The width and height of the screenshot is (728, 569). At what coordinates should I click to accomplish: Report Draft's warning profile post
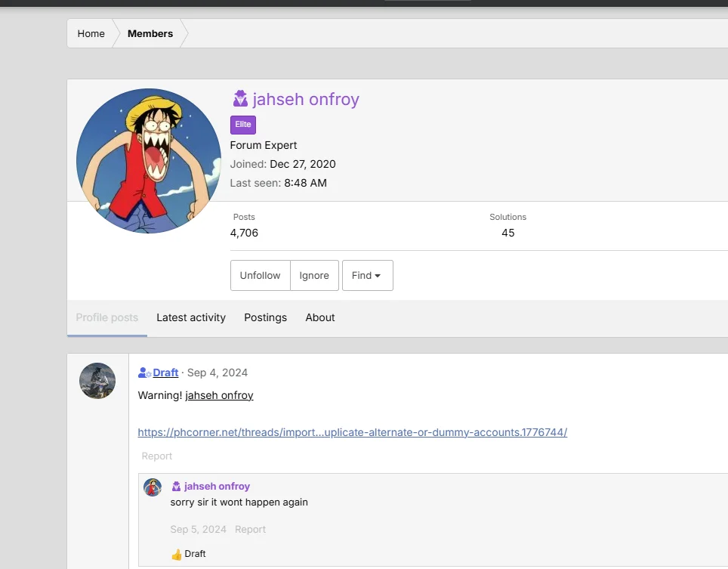tap(157, 456)
